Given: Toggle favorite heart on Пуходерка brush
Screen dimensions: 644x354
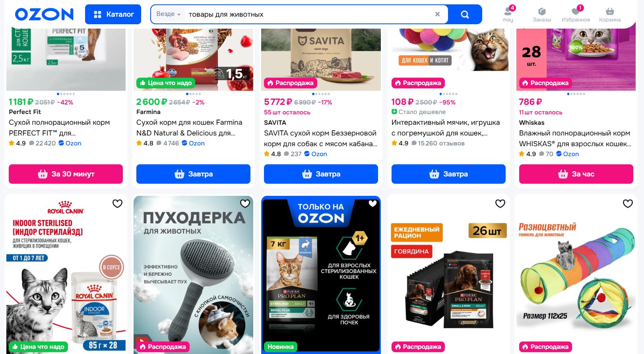Looking at the screenshot, I should [x=245, y=204].
